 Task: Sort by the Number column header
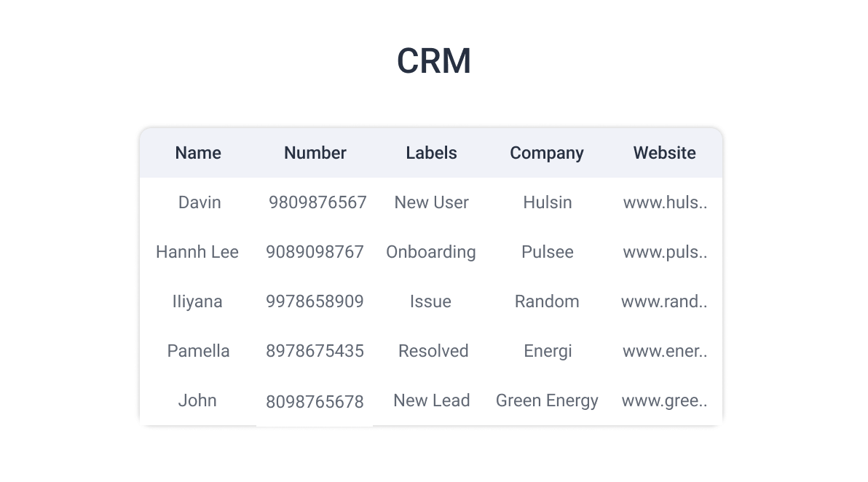click(315, 153)
